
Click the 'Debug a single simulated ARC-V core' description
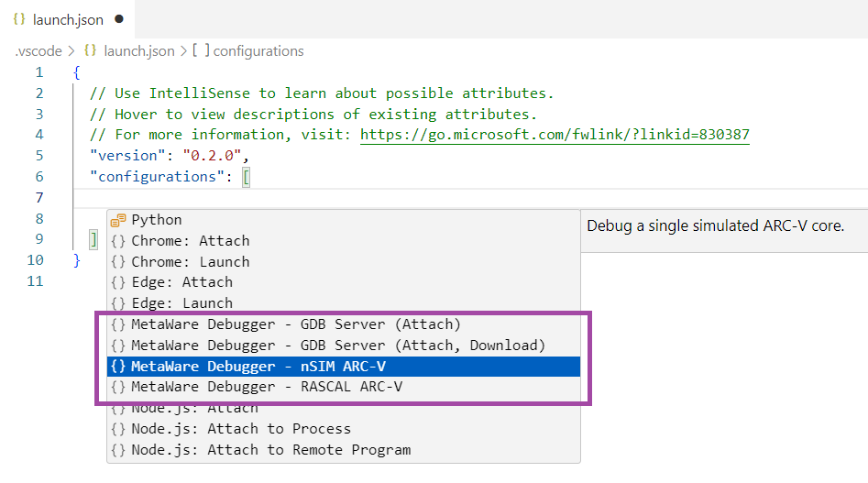pyautogui.click(x=715, y=225)
